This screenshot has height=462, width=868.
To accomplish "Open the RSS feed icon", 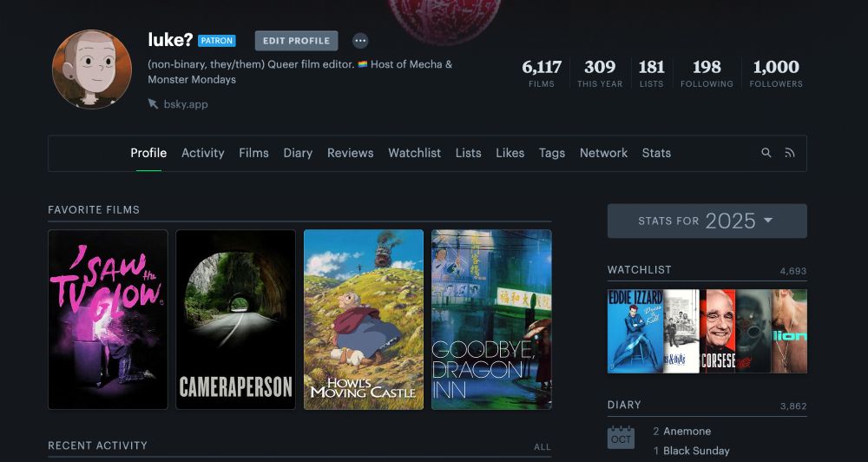I will point(790,153).
